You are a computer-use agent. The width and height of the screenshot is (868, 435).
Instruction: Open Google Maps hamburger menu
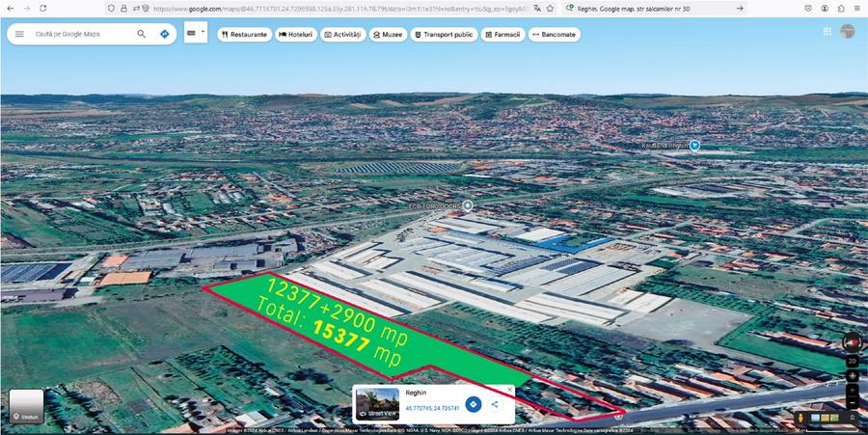click(x=19, y=34)
